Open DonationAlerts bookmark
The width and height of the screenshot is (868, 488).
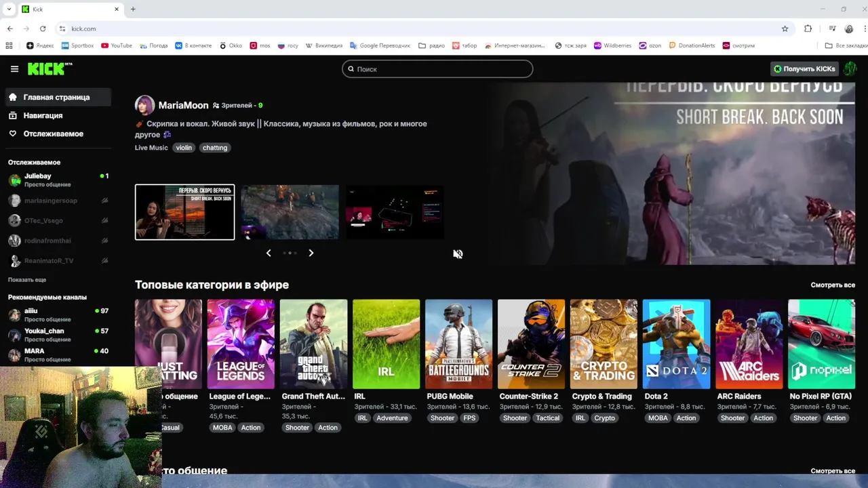(692, 45)
